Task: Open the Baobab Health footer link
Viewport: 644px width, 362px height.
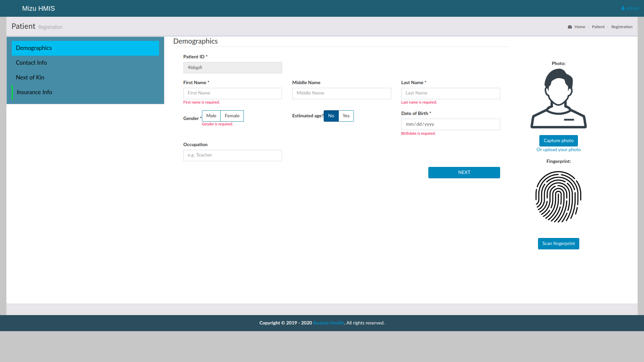Action: (328, 323)
